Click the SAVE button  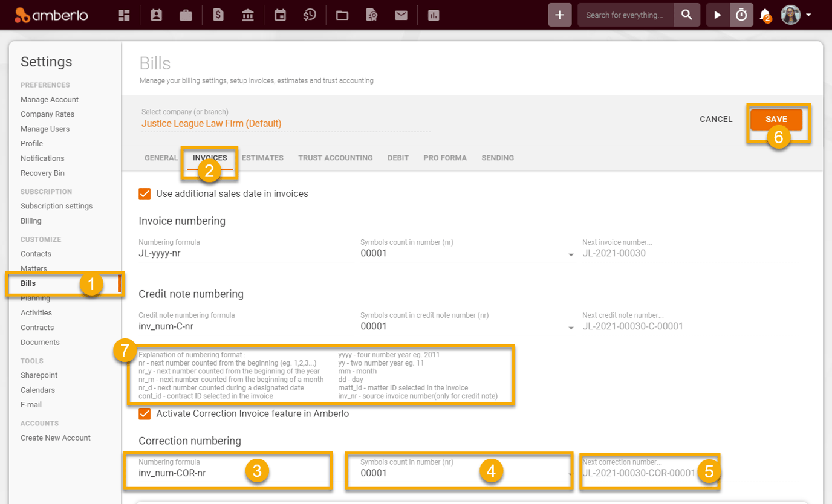(x=776, y=119)
